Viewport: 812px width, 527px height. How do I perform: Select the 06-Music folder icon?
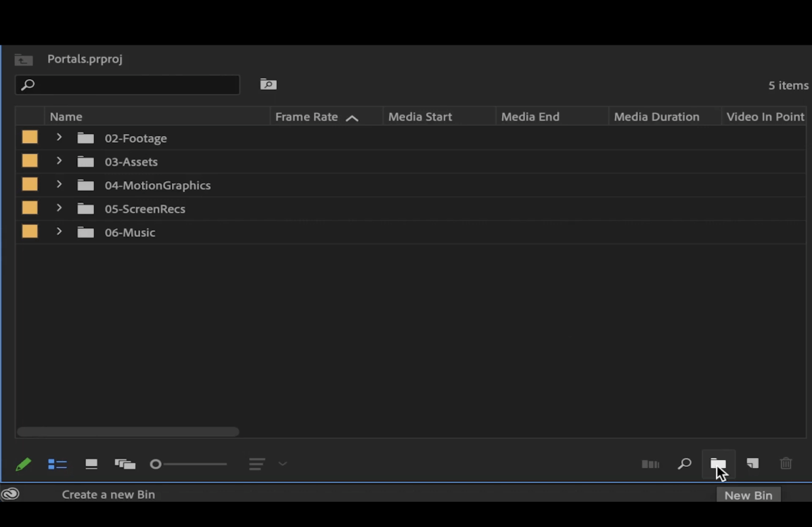pos(85,233)
